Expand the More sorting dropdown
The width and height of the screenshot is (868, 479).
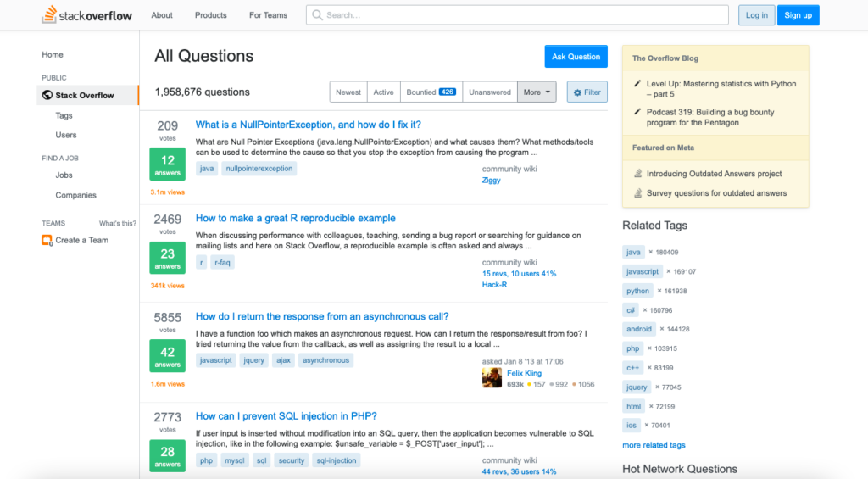(537, 92)
